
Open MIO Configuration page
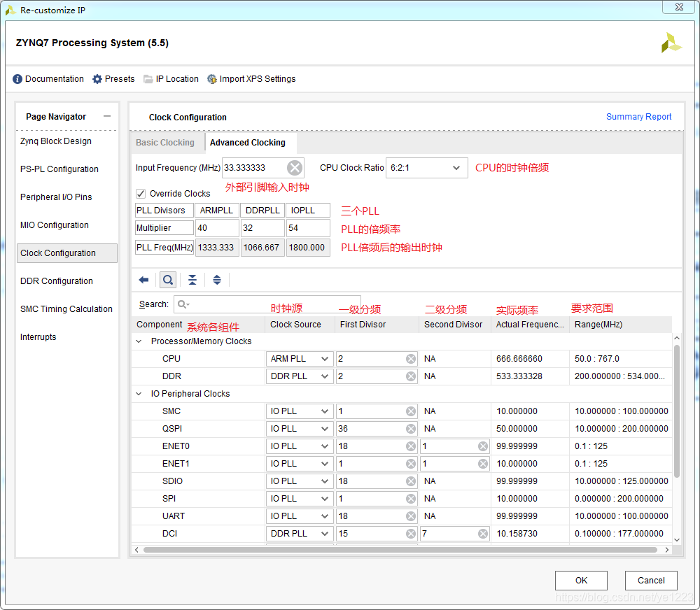pos(55,225)
